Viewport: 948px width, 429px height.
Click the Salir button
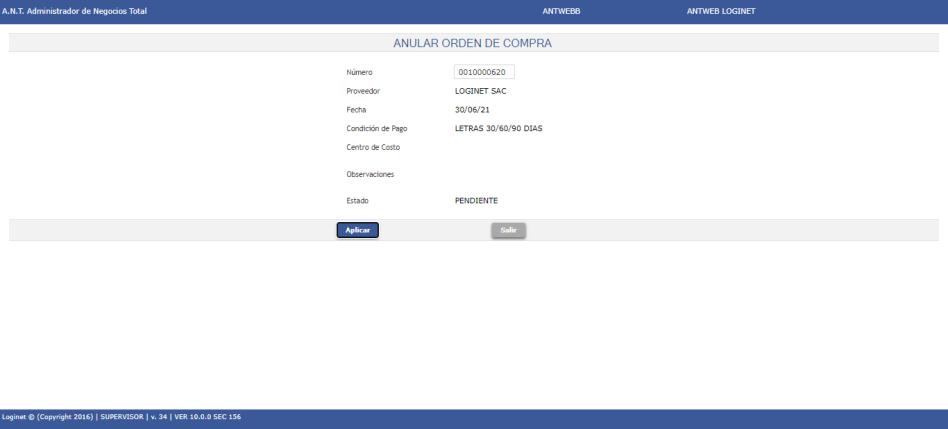(508, 230)
